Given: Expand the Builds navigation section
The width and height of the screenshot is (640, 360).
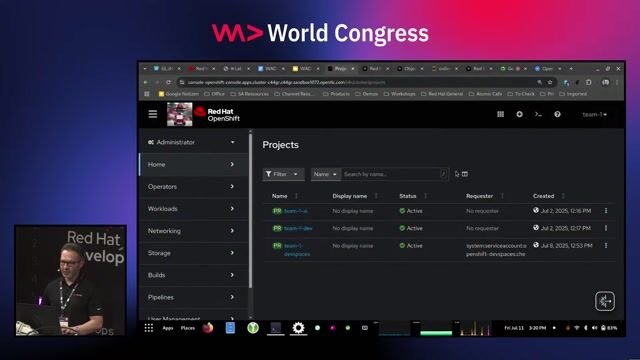Looking at the screenshot, I should pos(193,275).
